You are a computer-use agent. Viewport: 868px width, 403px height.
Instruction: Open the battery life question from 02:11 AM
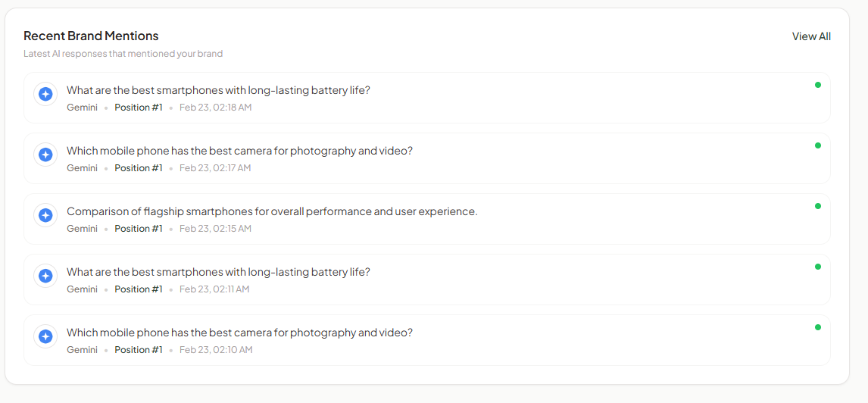(x=218, y=272)
